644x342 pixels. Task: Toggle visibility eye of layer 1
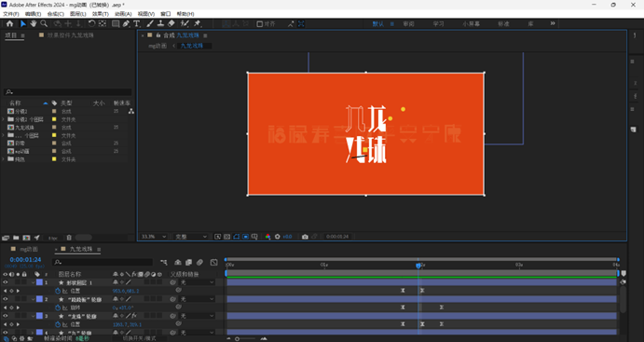tap(6, 282)
